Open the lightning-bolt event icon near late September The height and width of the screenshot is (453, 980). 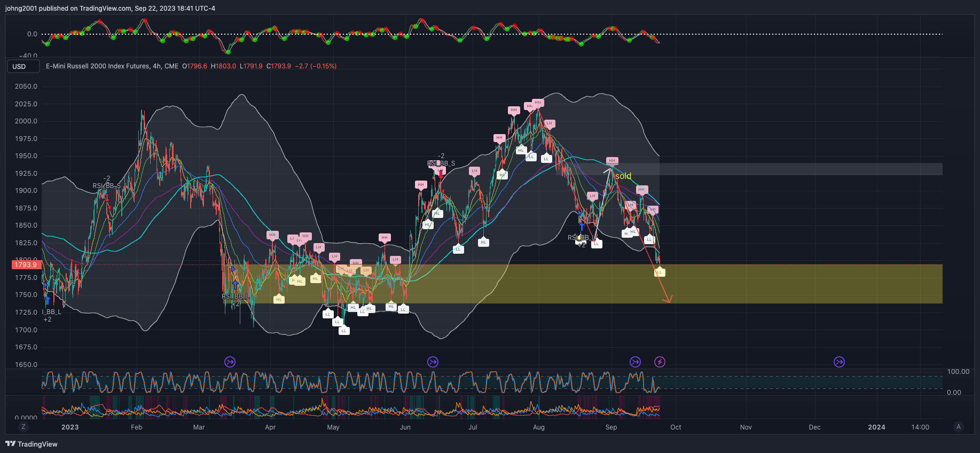tap(660, 362)
